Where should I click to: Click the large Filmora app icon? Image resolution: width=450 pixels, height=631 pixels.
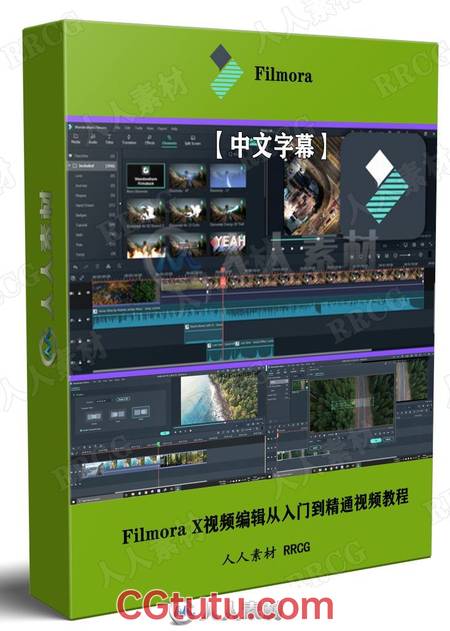tap(382, 186)
